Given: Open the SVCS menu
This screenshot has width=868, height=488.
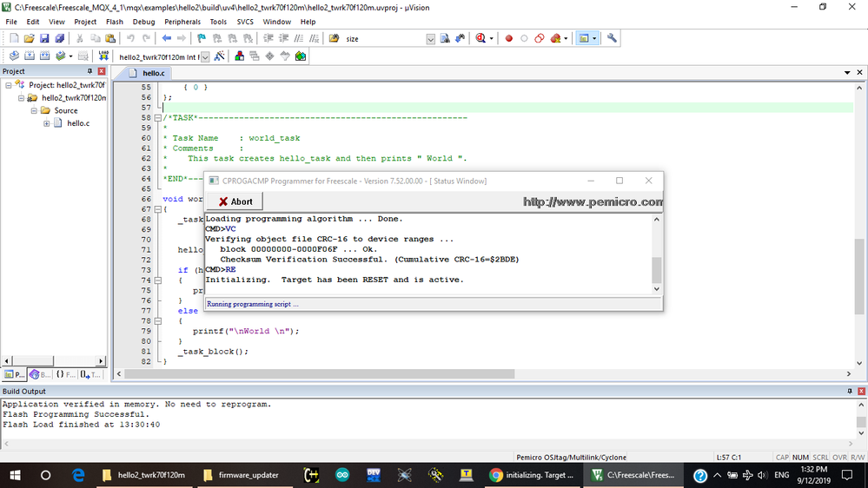Looking at the screenshot, I should coord(245,22).
